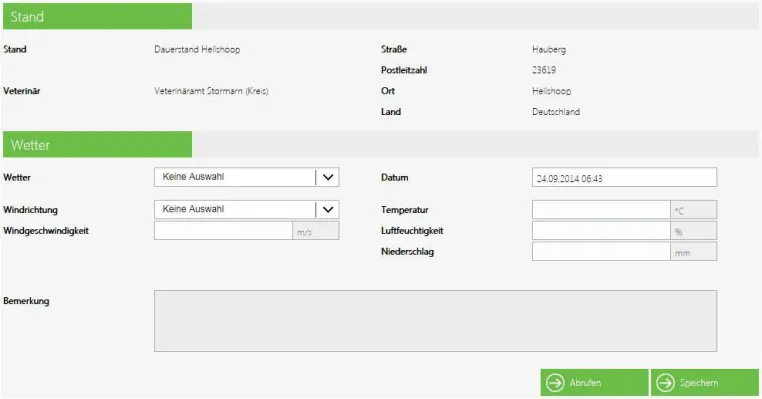Click the text Dauerstand Heilshoop

[197, 50]
